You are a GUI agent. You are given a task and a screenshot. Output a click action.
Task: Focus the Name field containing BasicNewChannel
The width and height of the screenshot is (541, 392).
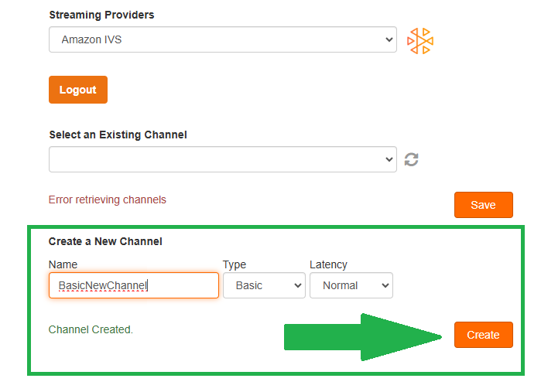point(134,285)
